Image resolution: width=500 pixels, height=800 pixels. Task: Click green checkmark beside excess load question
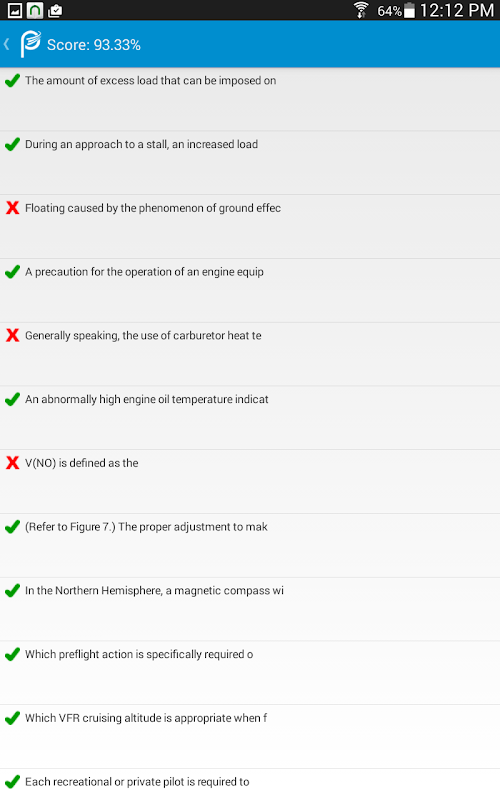[12, 80]
